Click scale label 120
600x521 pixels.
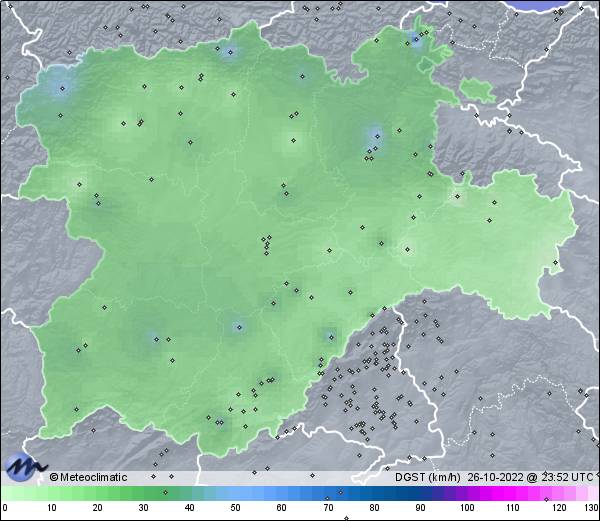pos(559,508)
